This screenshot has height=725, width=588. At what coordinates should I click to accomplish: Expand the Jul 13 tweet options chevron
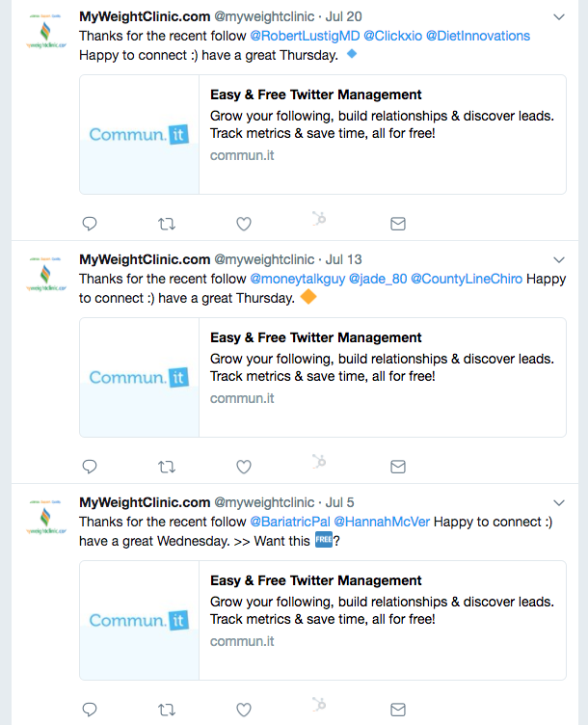tap(559, 260)
